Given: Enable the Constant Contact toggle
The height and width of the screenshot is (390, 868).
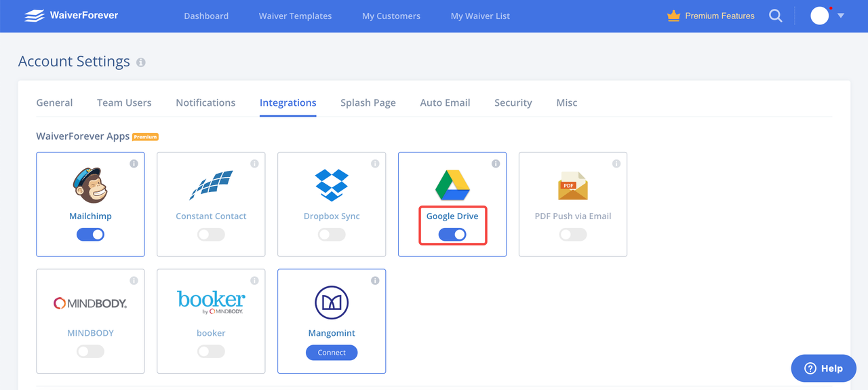Looking at the screenshot, I should click(211, 235).
